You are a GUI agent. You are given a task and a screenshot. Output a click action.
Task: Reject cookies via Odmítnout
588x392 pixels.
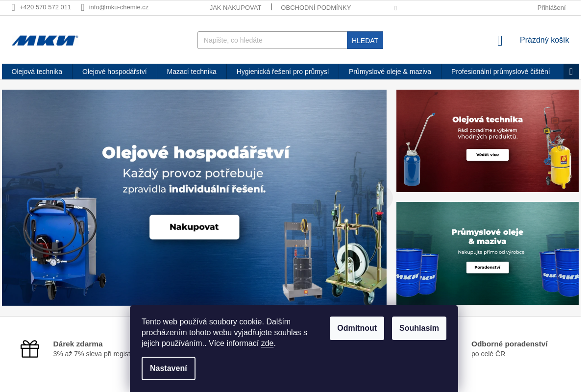[357, 328]
